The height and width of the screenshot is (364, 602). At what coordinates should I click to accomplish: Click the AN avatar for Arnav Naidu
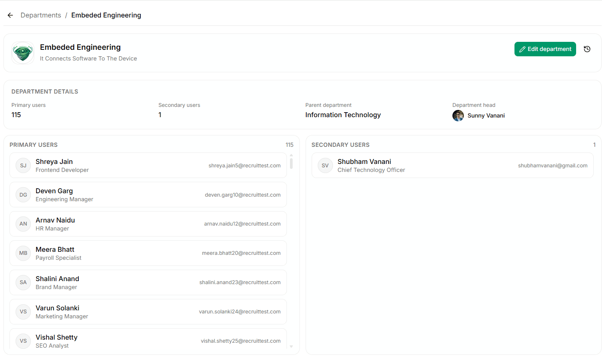(x=23, y=224)
